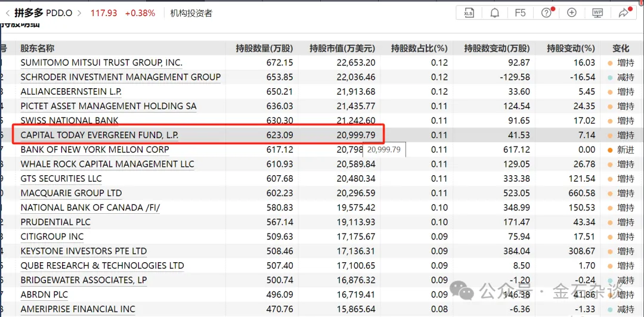Select the 20,999.79 market value cell
Screen dimensions: 644x317
tap(355, 135)
